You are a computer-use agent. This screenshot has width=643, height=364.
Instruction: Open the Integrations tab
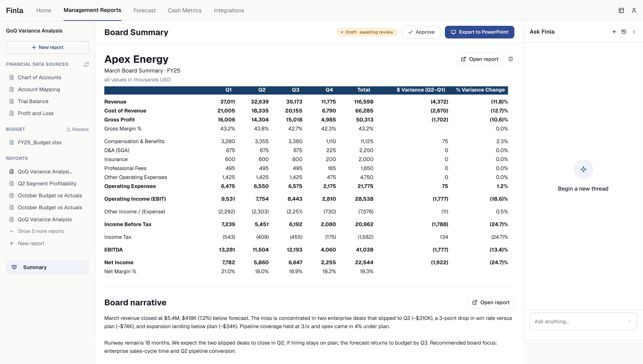coord(229,10)
